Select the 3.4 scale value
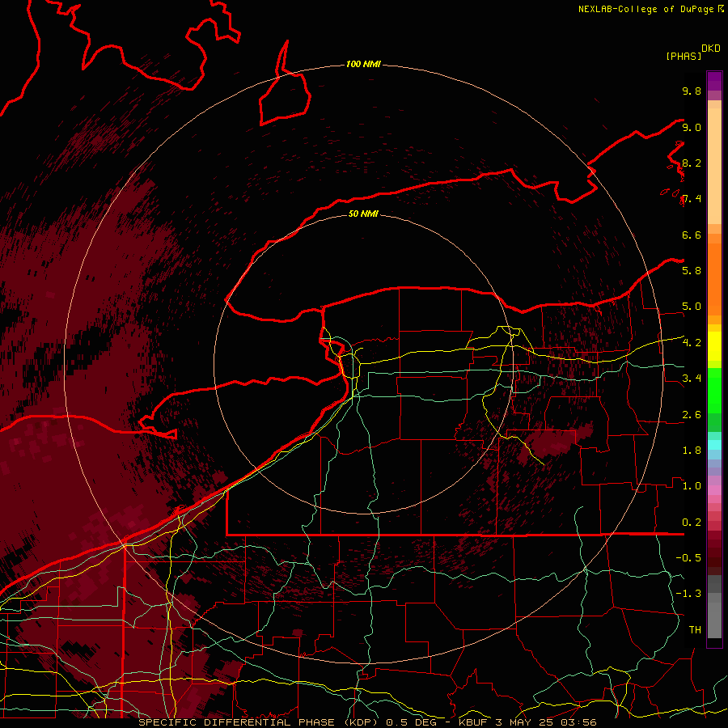This screenshot has height=728, width=728. (692, 378)
